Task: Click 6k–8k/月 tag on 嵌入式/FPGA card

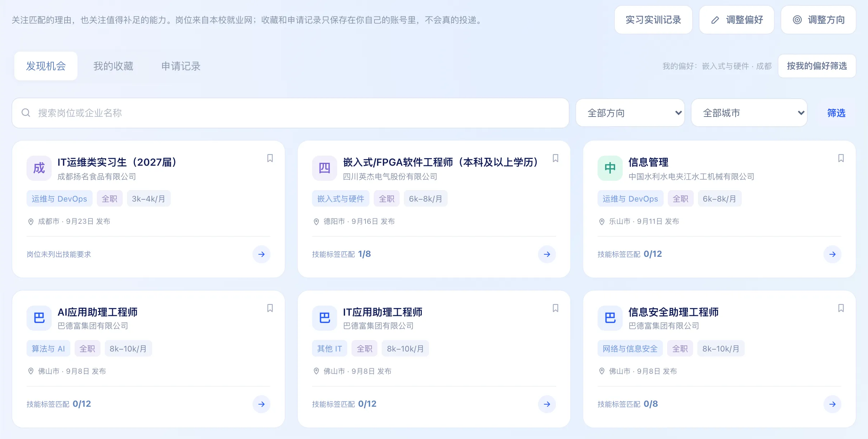Action: tap(426, 199)
